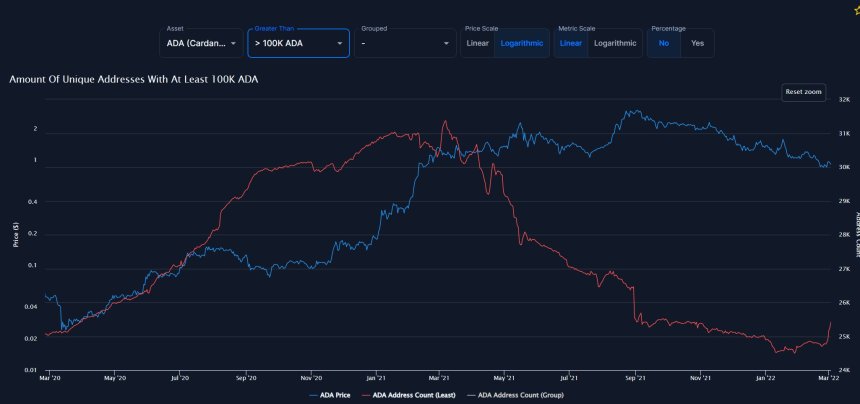Click the Sep '21 label on the time axis
860x404 pixels.
coord(635,378)
